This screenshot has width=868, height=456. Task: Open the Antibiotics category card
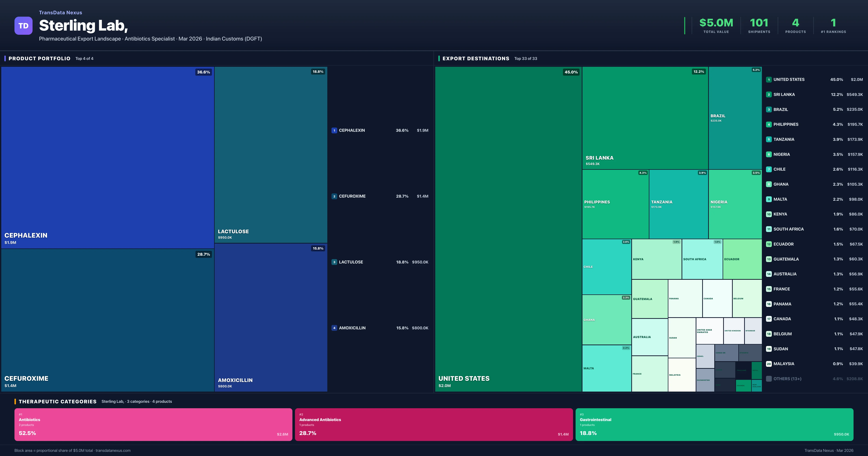153,424
